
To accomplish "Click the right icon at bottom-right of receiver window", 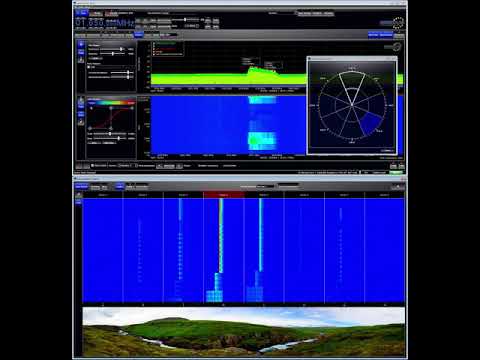I will (x=401, y=166).
